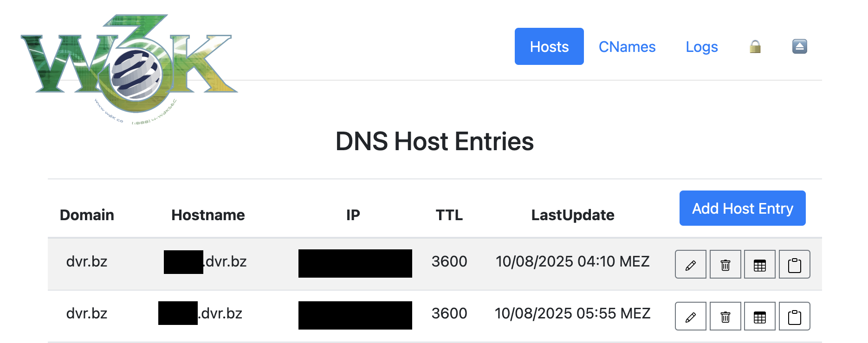The image size is (868, 343).
Task: Click the clipboard icon in first row
Action: pyautogui.click(x=794, y=265)
